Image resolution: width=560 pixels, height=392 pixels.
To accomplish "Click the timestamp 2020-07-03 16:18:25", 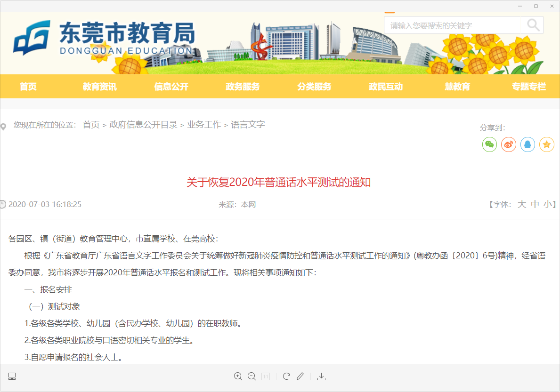I will click(45, 204).
